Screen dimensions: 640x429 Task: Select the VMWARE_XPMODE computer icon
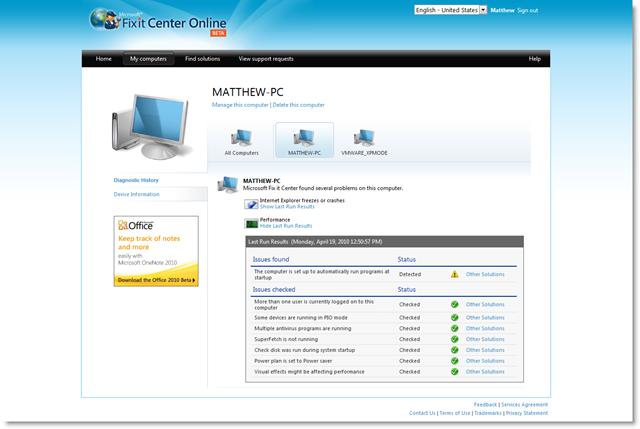pyautogui.click(x=364, y=138)
